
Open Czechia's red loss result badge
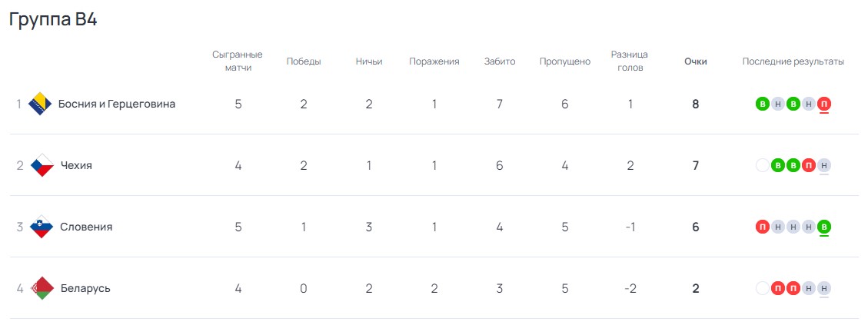coord(809,165)
